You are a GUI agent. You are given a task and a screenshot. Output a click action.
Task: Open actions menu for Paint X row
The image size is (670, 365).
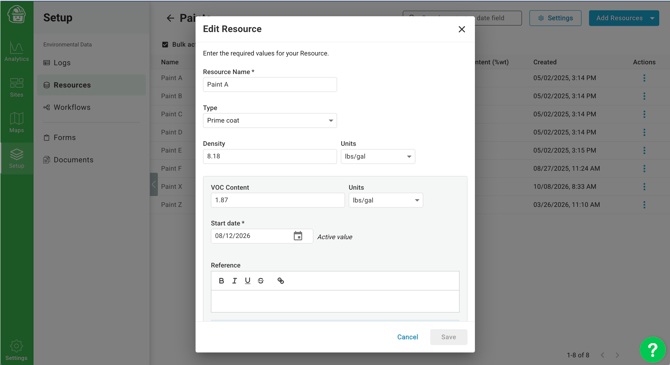click(644, 187)
